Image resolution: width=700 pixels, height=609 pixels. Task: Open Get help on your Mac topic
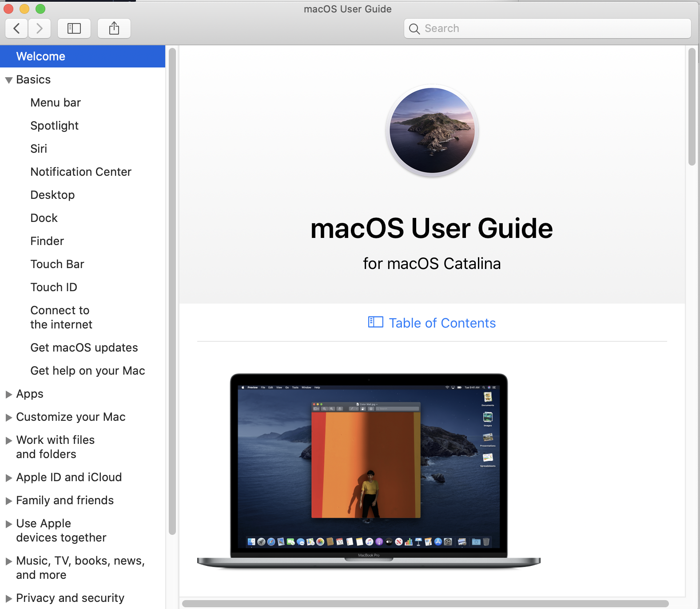pos(87,371)
